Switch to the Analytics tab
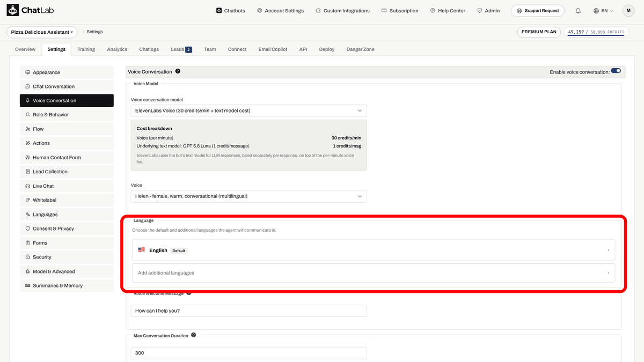This screenshot has width=644, height=362. [x=117, y=49]
